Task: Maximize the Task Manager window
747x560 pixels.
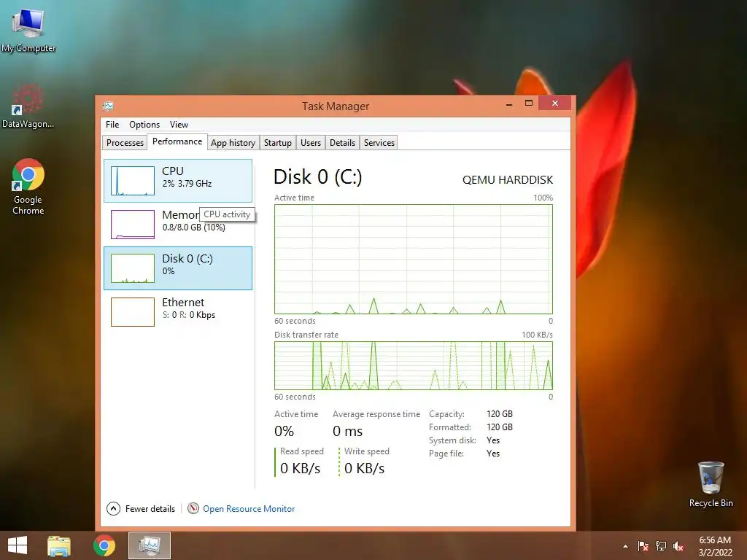Action: coord(529,104)
